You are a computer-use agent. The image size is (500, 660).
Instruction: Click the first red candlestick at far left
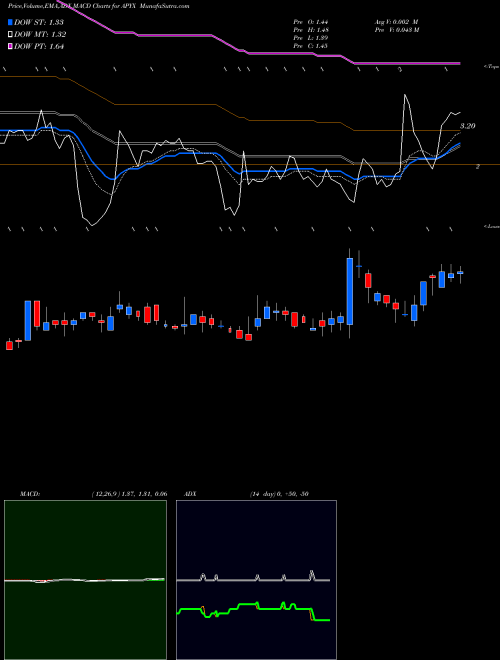point(9,345)
